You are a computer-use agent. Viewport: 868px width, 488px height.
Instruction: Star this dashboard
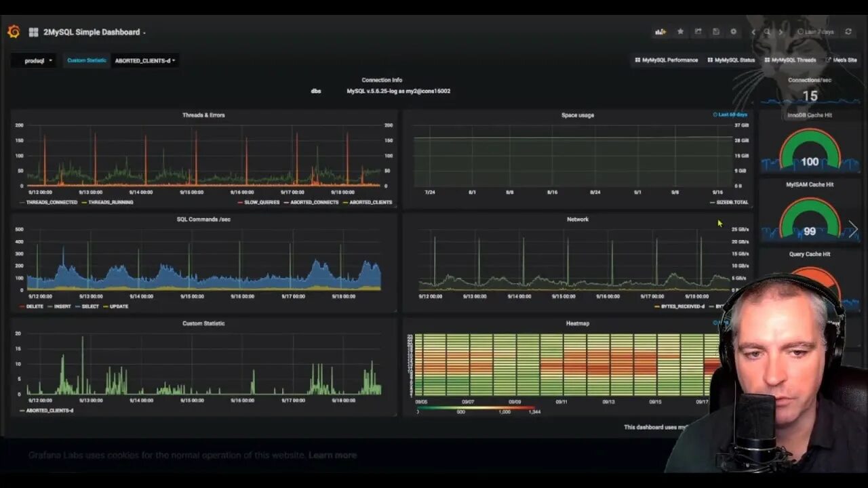(x=680, y=32)
